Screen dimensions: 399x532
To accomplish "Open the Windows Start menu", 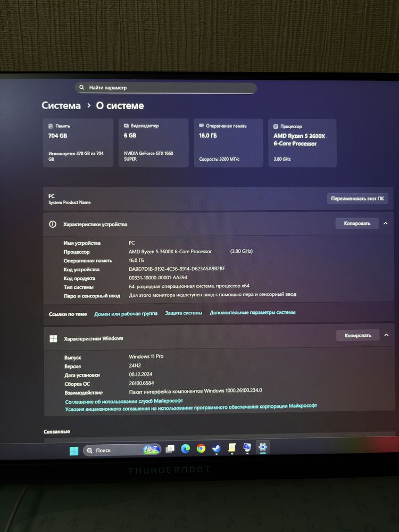I will 74,451.
